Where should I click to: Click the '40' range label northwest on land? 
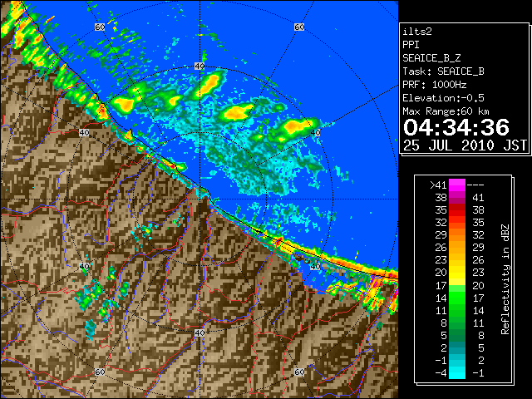[x=84, y=133]
